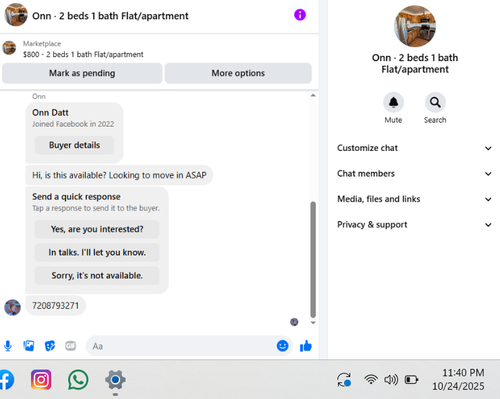The image size is (500, 399).
Task: Open conversation information purple info icon
Action: (x=300, y=15)
